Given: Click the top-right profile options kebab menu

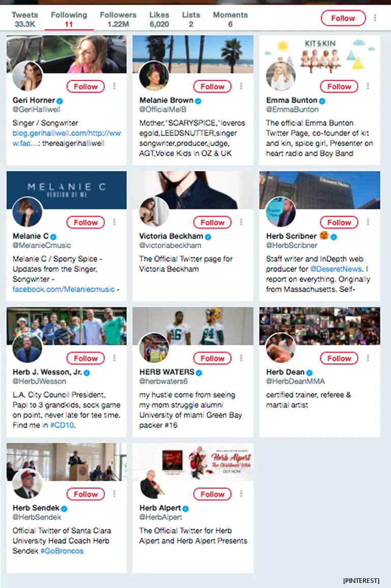Looking at the screenshot, I should click(375, 18).
